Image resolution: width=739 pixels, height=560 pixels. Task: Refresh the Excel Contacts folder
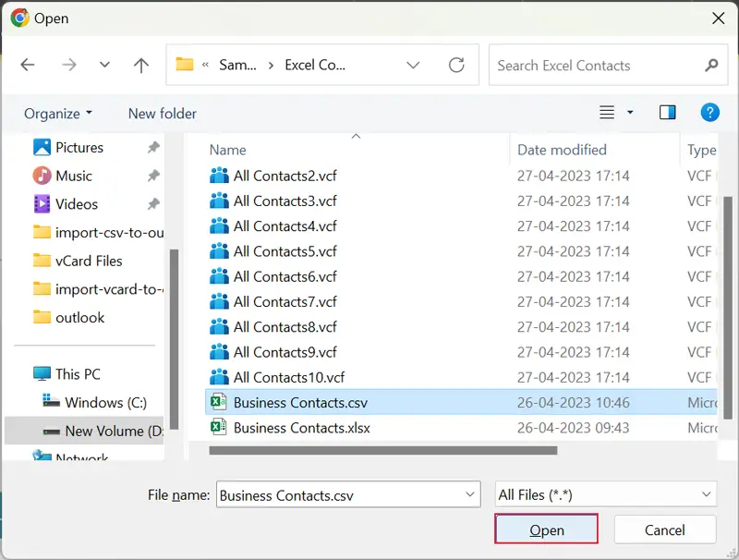pyautogui.click(x=456, y=66)
